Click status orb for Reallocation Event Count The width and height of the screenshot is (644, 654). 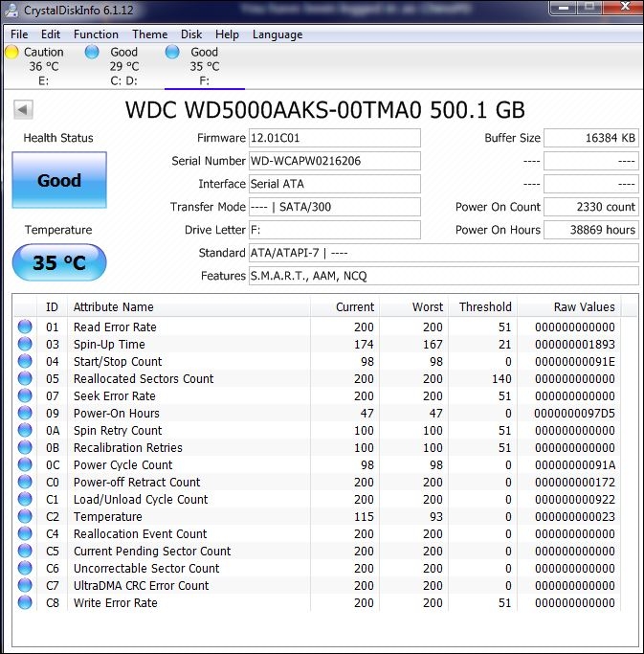pos(25,533)
